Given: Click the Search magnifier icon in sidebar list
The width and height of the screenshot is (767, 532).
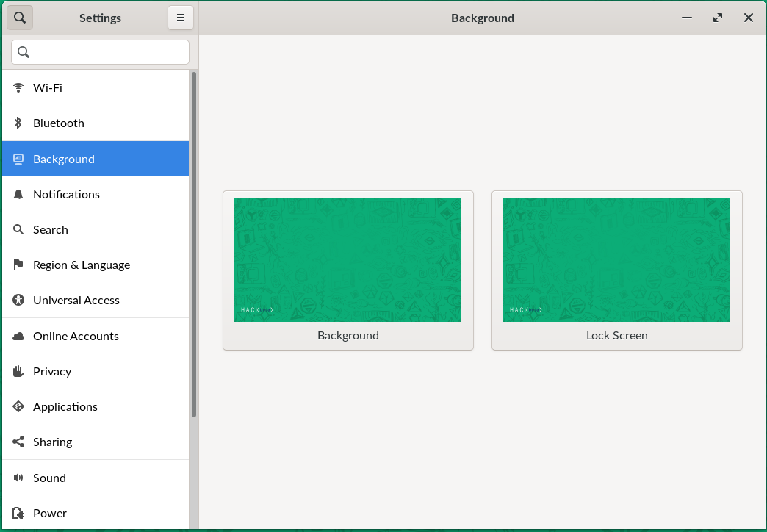Looking at the screenshot, I should 18,229.
